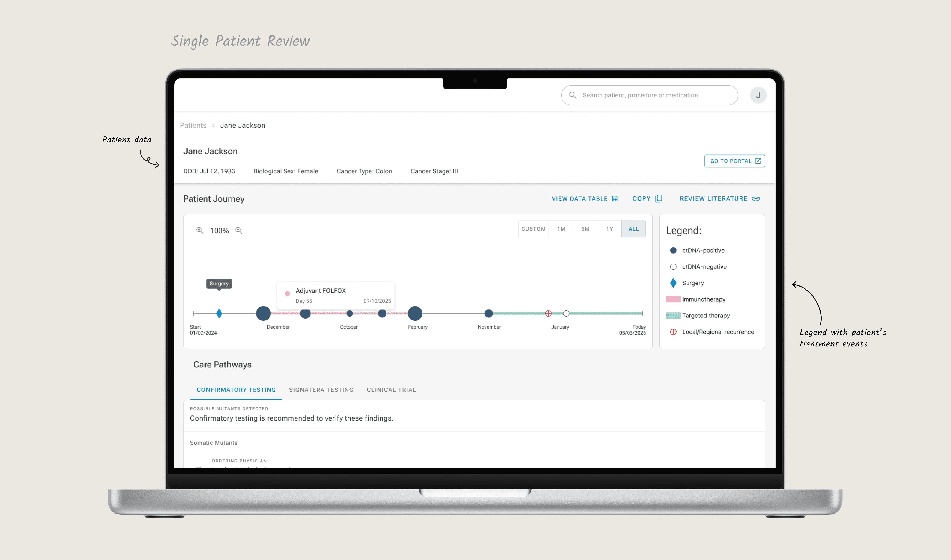
Task: Open View Data Table
Action: tap(584, 198)
